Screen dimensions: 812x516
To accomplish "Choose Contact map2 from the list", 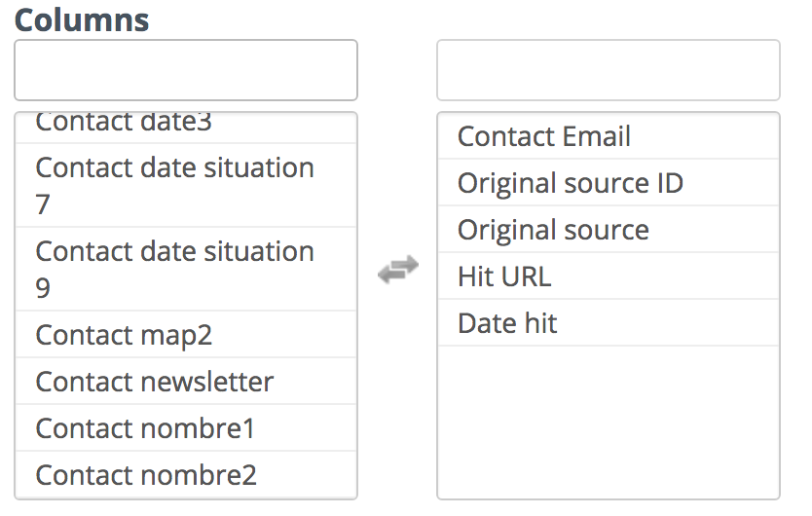I will [186, 334].
